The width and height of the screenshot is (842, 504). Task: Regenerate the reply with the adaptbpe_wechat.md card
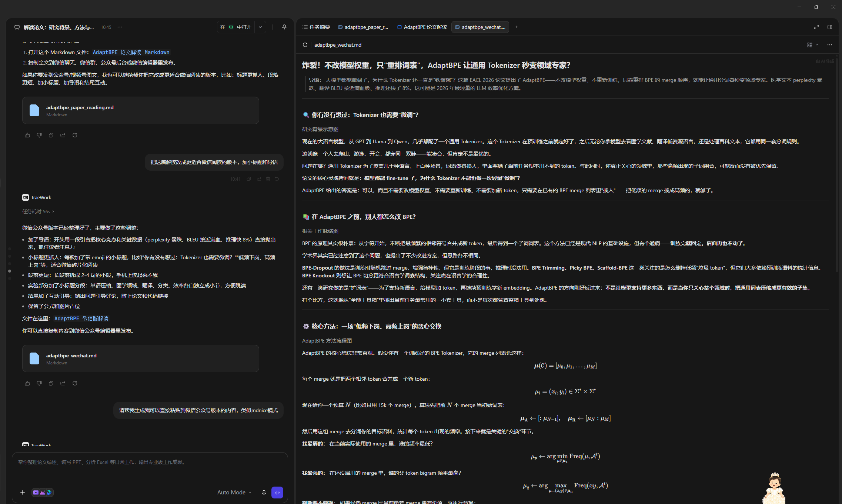coord(75,383)
